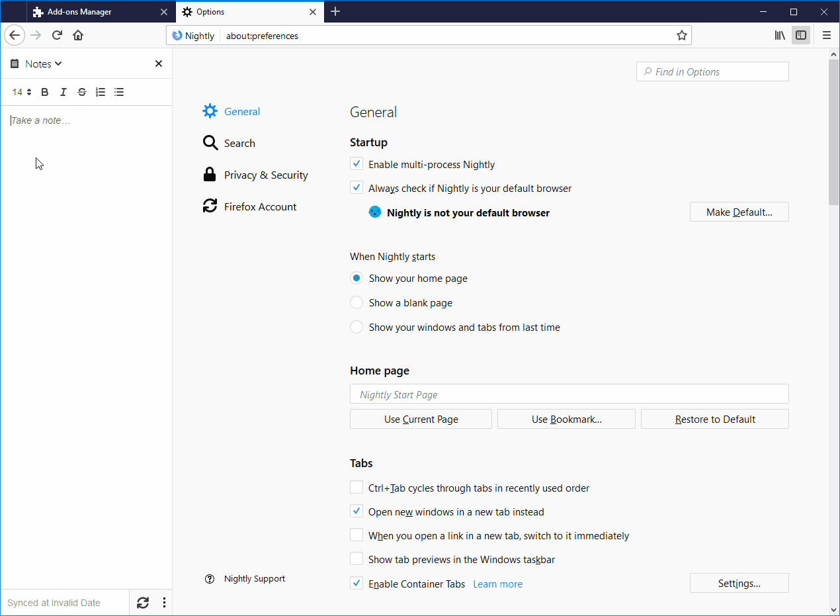Open the three-dot Notes menu
840x616 pixels.
164,602
